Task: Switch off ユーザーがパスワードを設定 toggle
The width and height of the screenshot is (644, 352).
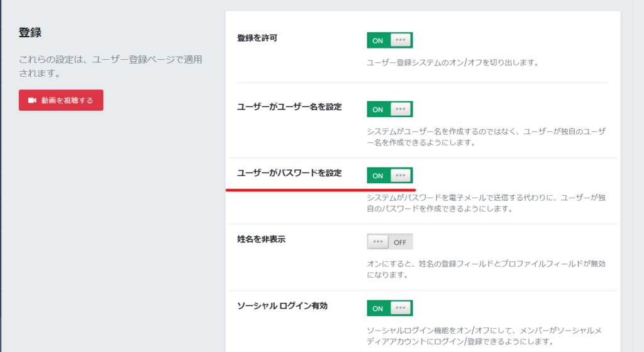Action: (390, 176)
